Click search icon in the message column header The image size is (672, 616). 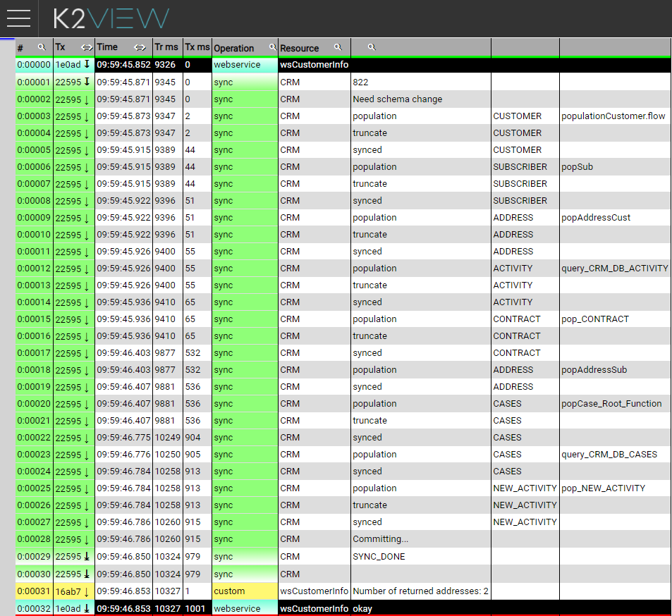click(372, 47)
